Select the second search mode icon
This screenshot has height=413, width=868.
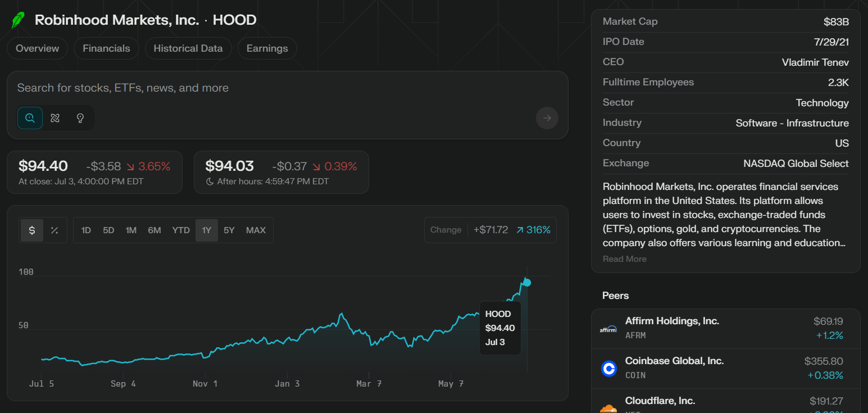click(x=55, y=118)
